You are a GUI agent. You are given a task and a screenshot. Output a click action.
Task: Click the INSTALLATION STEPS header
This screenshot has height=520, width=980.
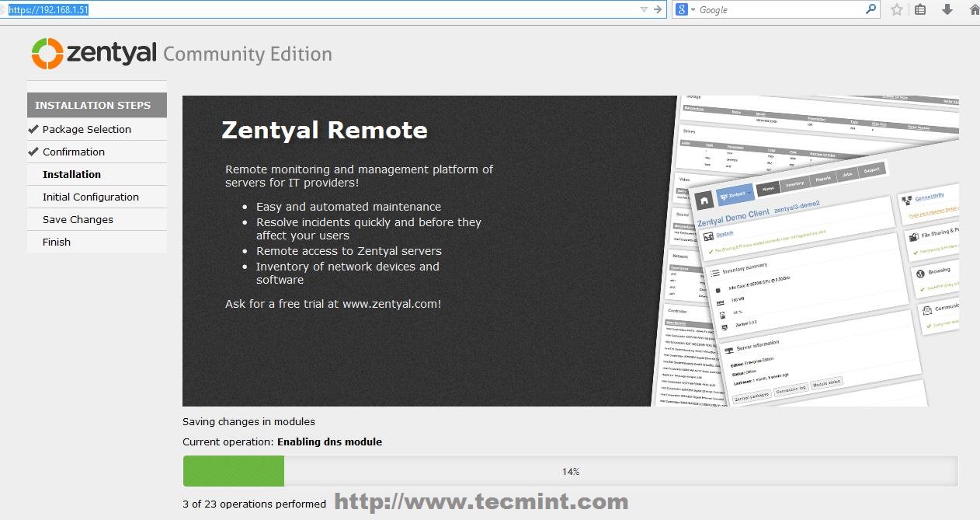(x=96, y=106)
